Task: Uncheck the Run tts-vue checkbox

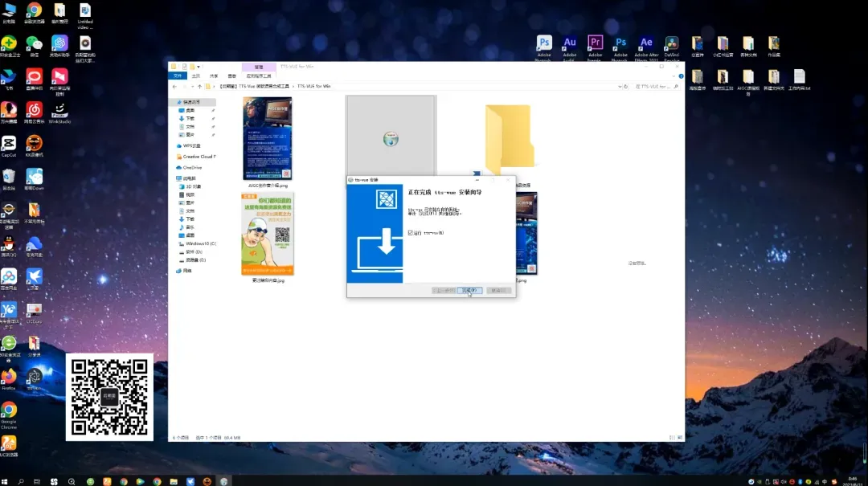Action: (x=410, y=232)
